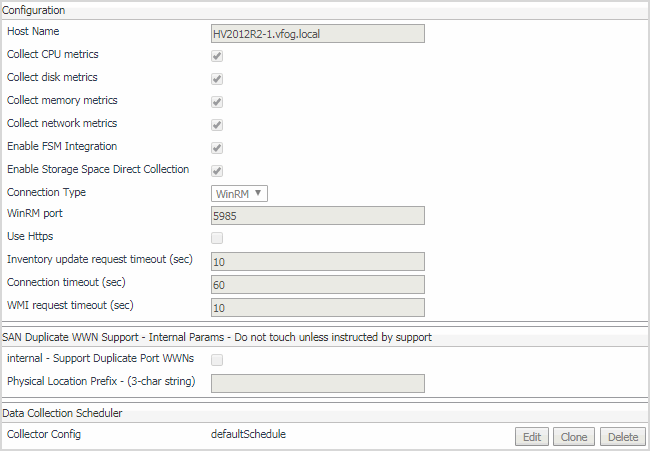Toggle Enable Storage Space Direct Collection checkbox

pyautogui.click(x=217, y=171)
